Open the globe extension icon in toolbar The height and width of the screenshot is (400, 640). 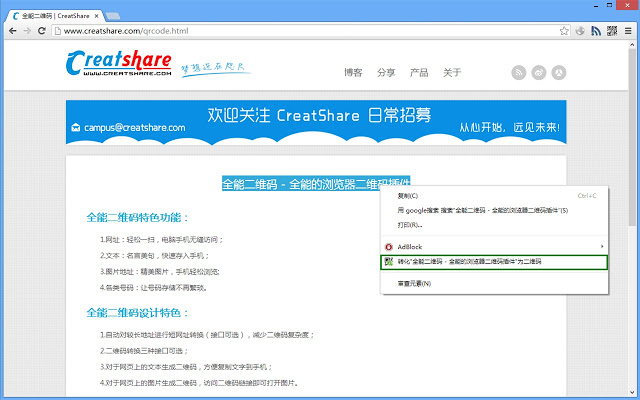[580, 31]
